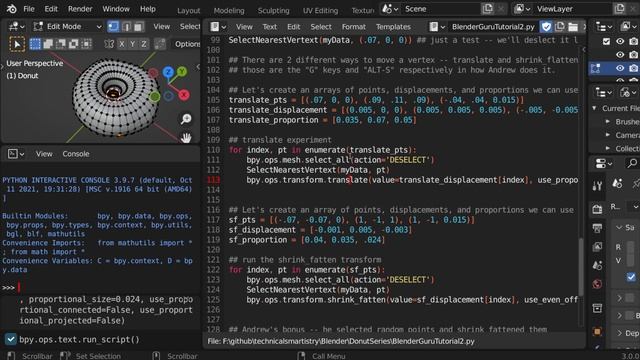
Task: Open the Render menu
Action: (x=80, y=9)
